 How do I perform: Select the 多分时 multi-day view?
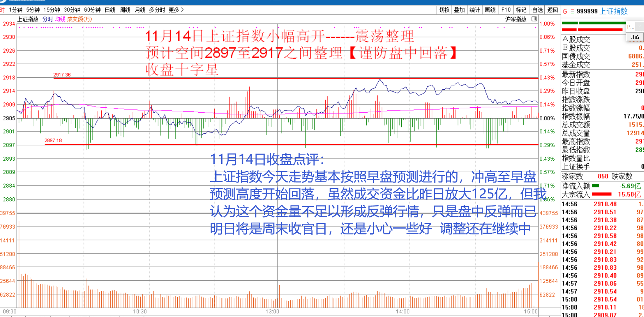coord(157,10)
